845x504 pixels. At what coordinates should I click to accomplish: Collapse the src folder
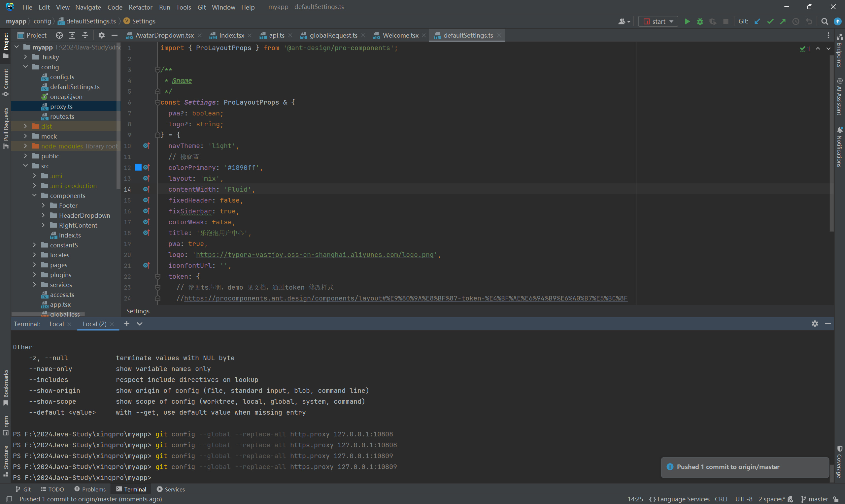pos(25,166)
